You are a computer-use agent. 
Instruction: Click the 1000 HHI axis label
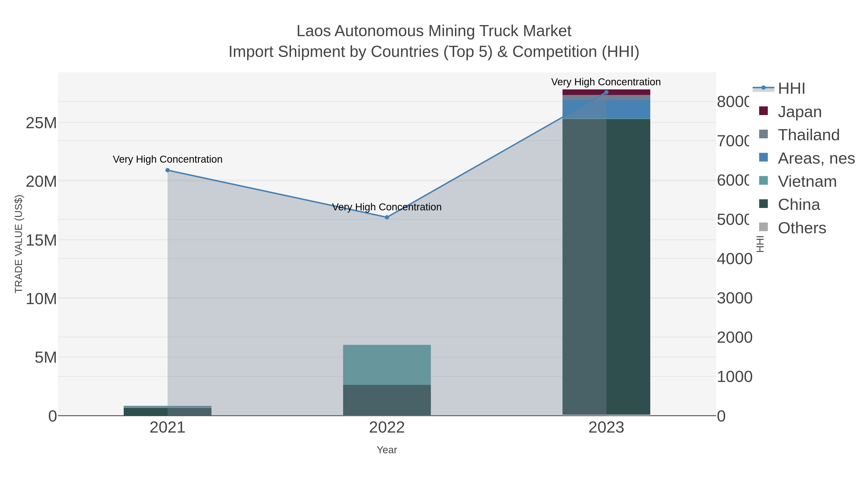735,376
